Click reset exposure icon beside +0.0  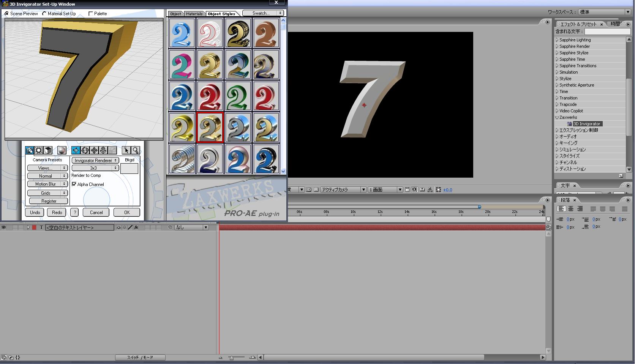click(438, 189)
